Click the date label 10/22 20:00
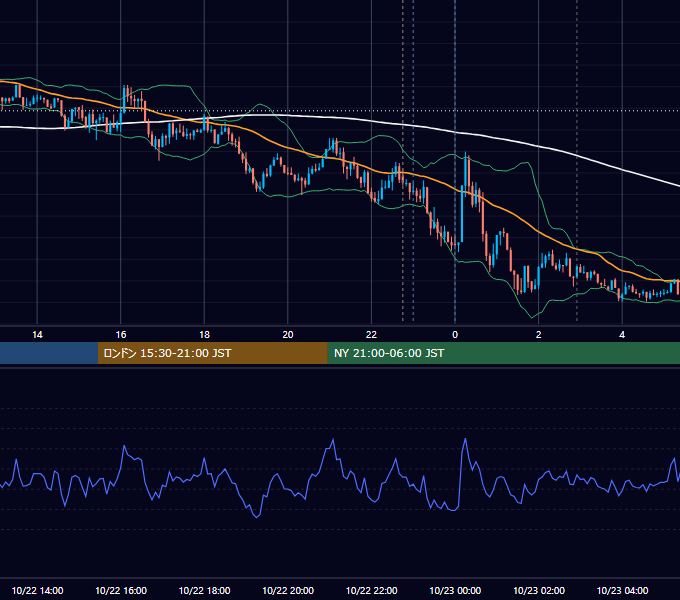 pos(288,590)
